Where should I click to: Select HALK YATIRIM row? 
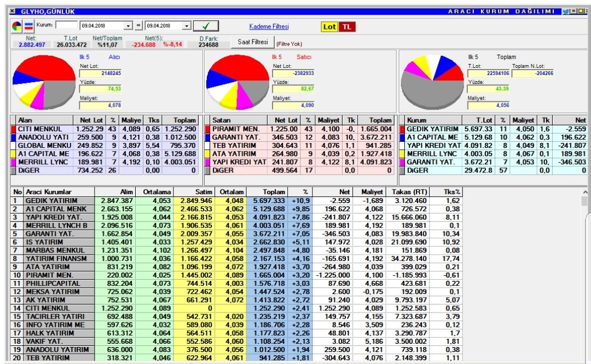click(236, 333)
